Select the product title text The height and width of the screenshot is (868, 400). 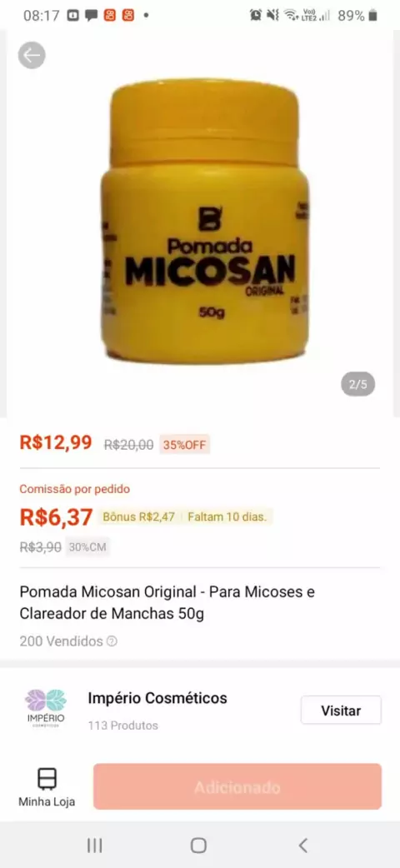coord(167,603)
